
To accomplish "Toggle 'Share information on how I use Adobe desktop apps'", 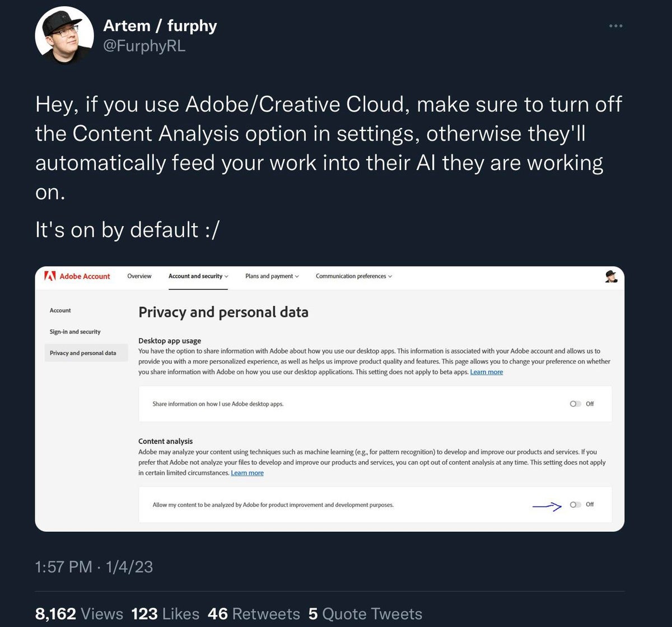I will pos(574,404).
